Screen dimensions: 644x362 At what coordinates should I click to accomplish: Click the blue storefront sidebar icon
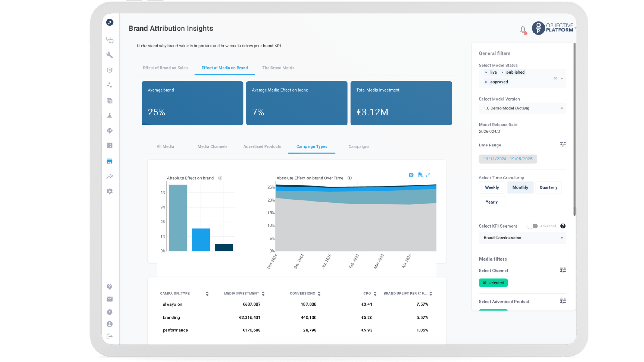[109, 161]
